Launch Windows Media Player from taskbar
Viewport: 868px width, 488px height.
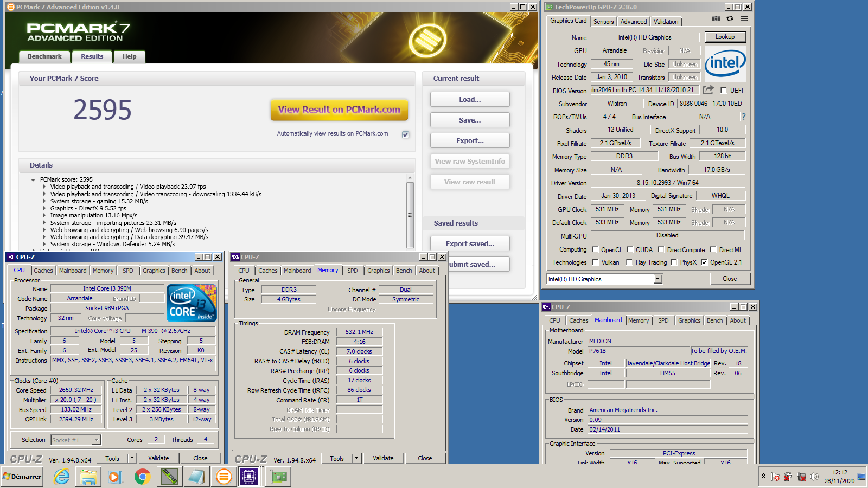tap(115, 477)
